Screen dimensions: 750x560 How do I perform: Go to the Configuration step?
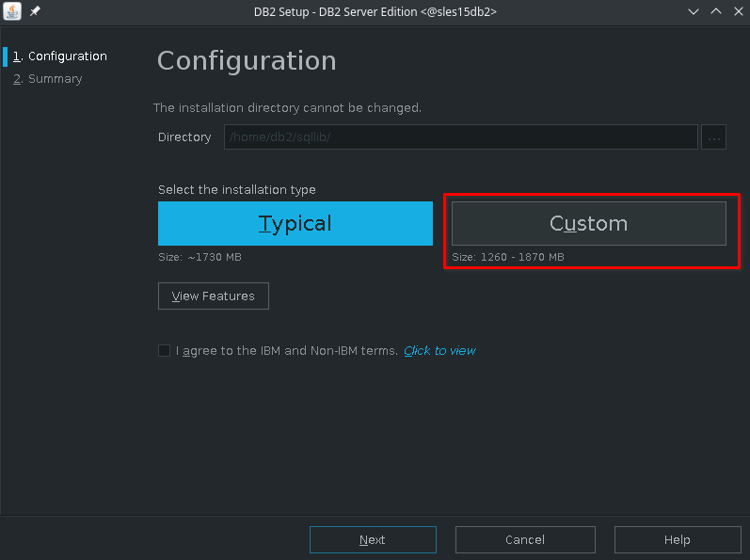60,56
